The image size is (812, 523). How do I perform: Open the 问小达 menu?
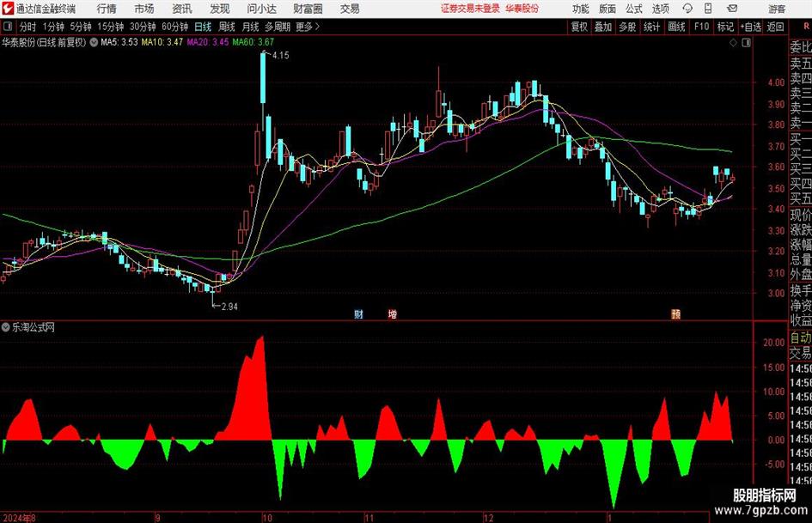261,9
